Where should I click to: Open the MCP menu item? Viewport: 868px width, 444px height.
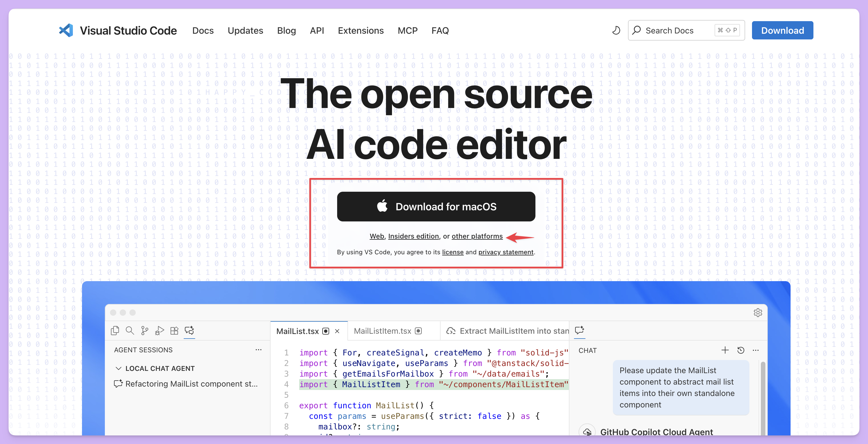(x=407, y=30)
